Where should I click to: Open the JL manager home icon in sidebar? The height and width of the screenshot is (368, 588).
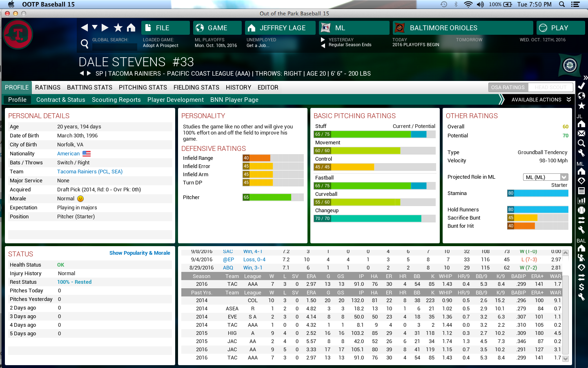[x=581, y=124]
